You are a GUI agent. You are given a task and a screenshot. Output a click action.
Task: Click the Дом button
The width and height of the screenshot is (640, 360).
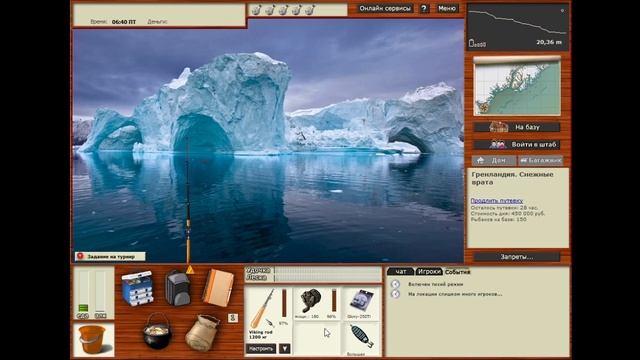point(494,160)
